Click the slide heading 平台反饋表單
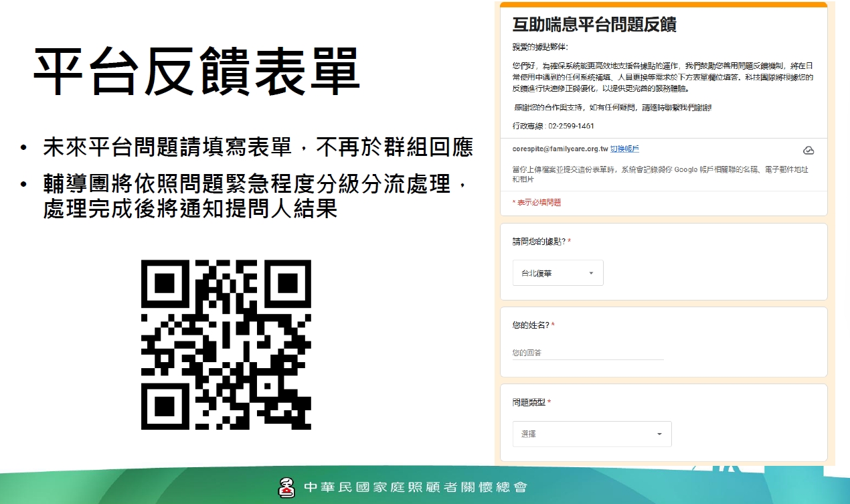This screenshot has width=850, height=504. tap(197, 72)
